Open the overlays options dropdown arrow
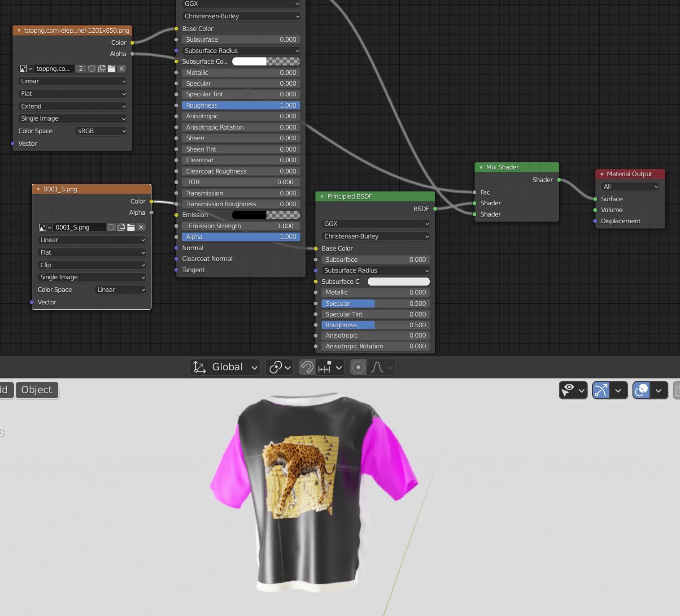 tap(658, 390)
